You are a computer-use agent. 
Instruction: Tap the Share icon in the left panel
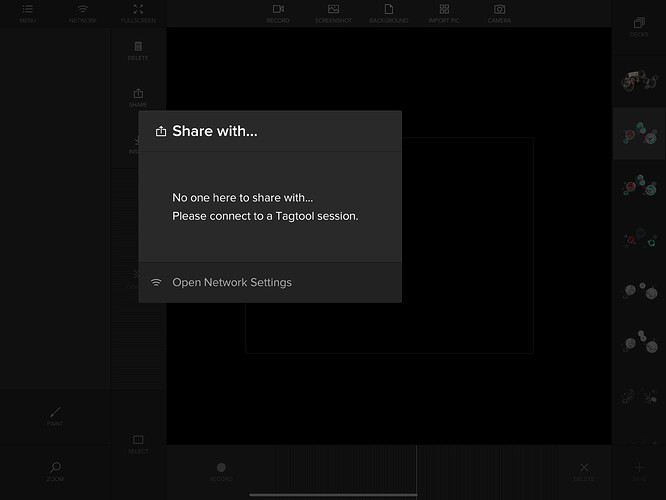(138, 97)
